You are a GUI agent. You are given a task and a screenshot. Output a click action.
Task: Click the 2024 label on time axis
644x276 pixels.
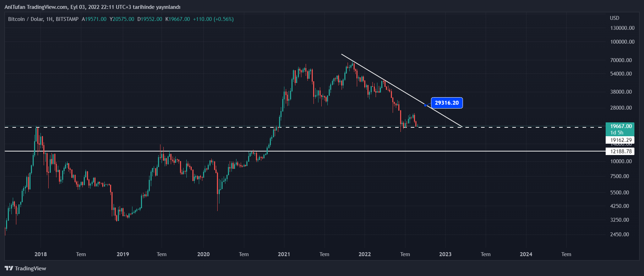coord(526,254)
